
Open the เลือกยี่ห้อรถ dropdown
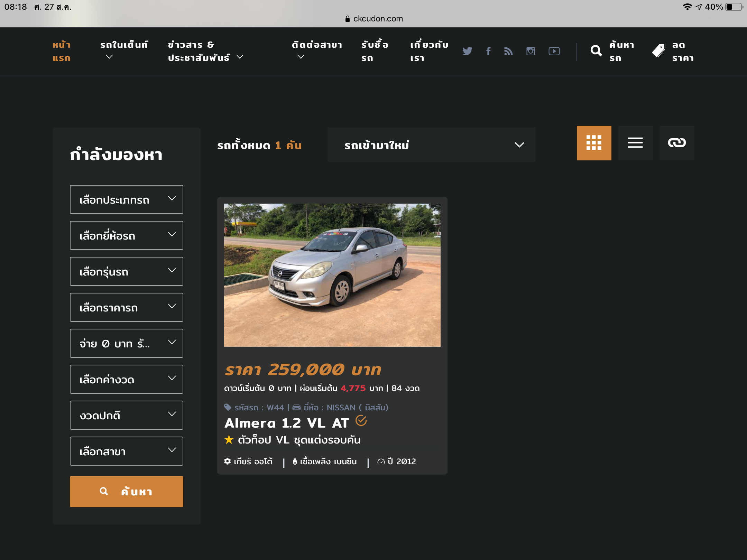(127, 235)
